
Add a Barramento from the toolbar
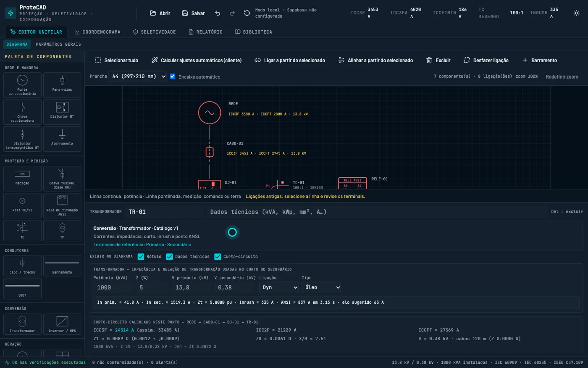[x=540, y=60]
